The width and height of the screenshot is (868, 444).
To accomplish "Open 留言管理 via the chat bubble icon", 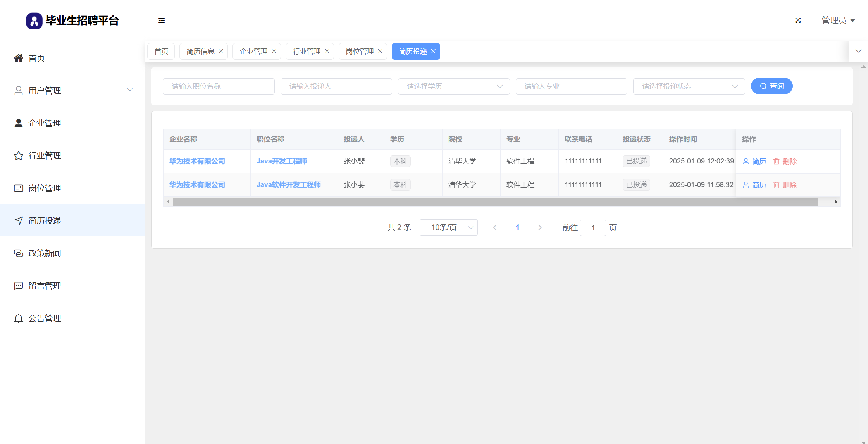I will pyautogui.click(x=18, y=286).
